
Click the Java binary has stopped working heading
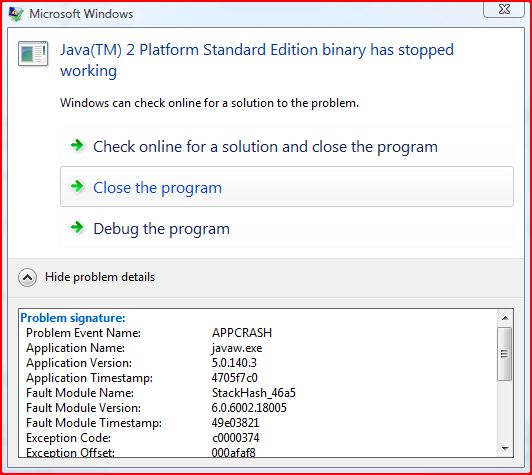(257, 60)
